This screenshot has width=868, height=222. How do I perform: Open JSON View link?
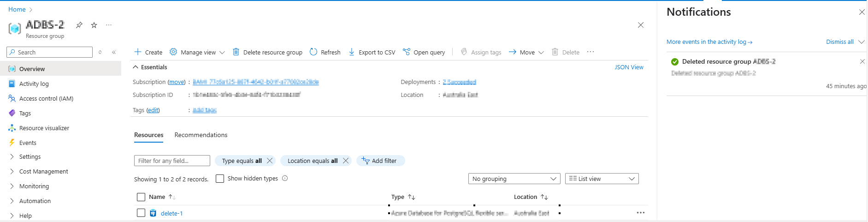pyautogui.click(x=629, y=67)
